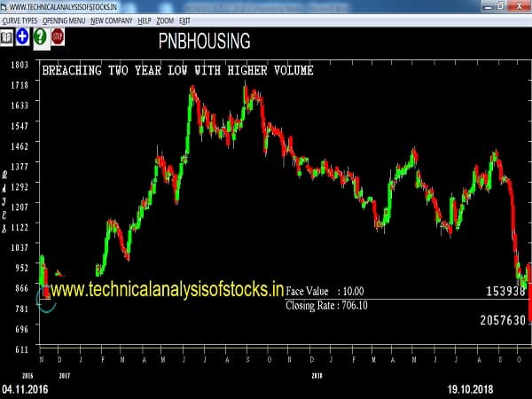The height and width of the screenshot is (399, 532).
Task: Click the Closing Rate 706.10 label
Action: coord(326,306)
